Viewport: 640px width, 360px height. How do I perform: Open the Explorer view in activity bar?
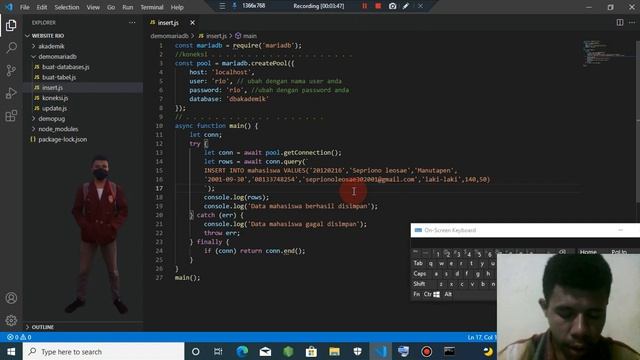click(11, 25)
